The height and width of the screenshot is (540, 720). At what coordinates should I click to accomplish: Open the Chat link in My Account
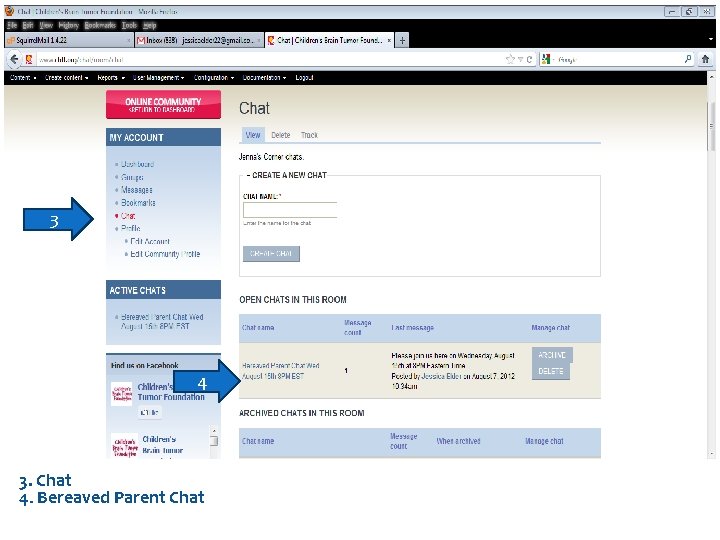click(x=128, y=215)
